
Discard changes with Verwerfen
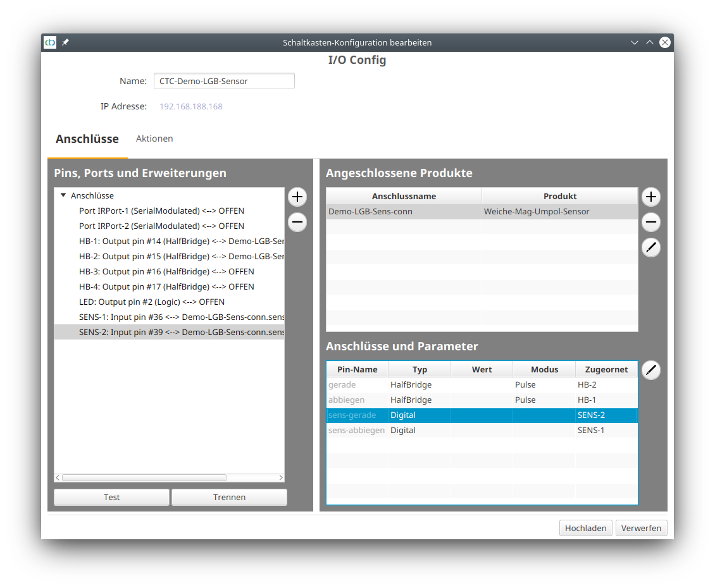[641, 527]
